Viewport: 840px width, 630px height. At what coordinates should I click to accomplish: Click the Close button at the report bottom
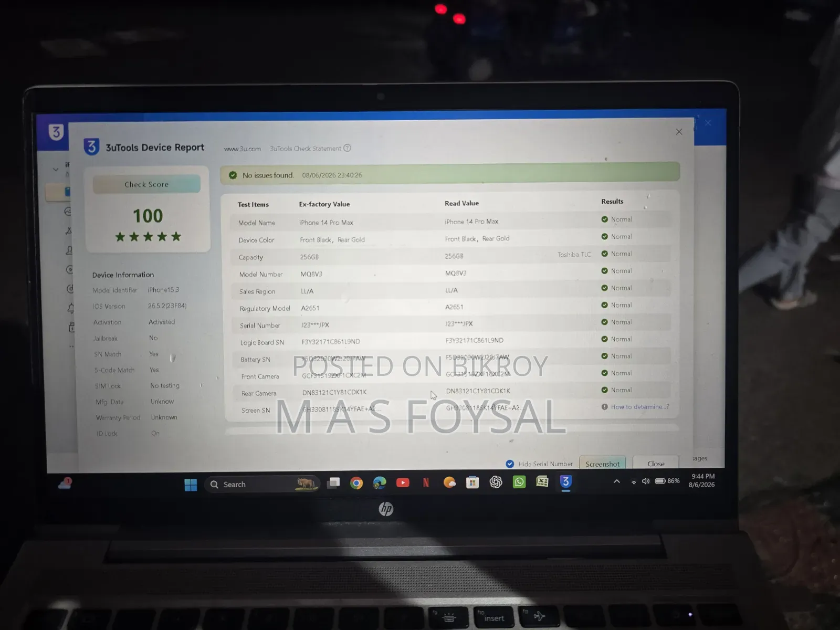(x=656, y=464)
